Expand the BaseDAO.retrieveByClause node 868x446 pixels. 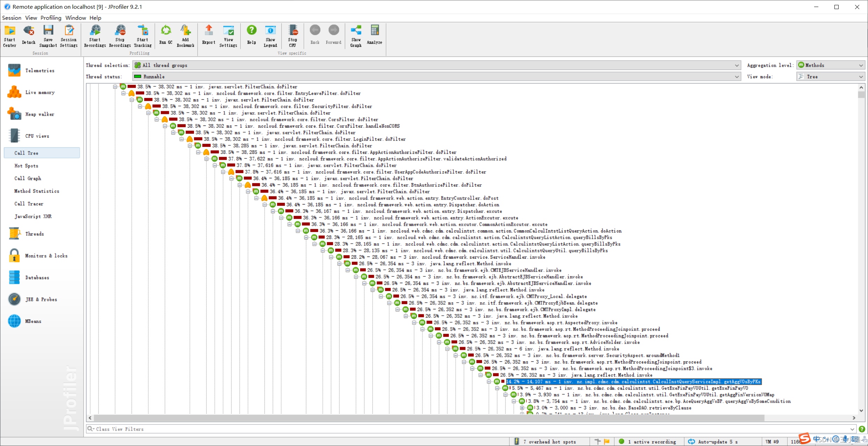(522, 408)
